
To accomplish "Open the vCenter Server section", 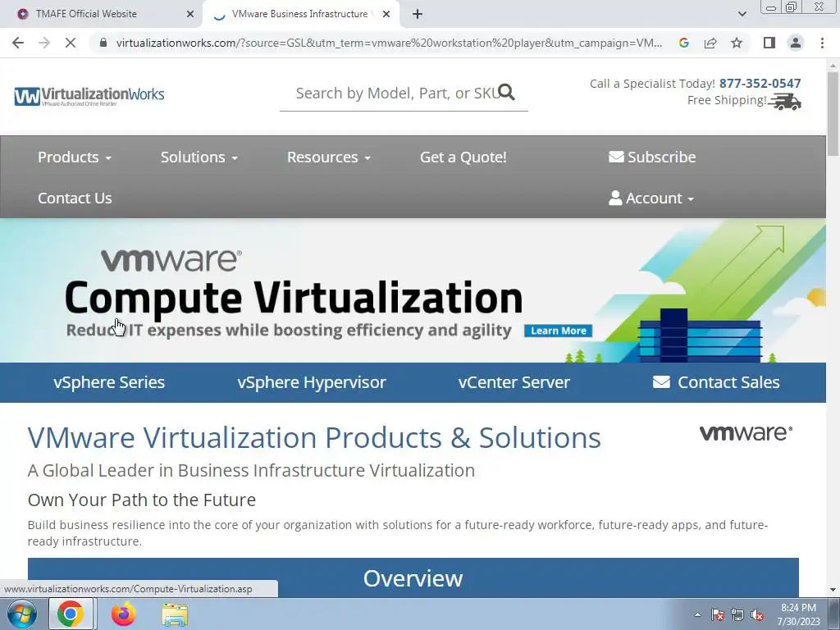I will coord(514,382).
